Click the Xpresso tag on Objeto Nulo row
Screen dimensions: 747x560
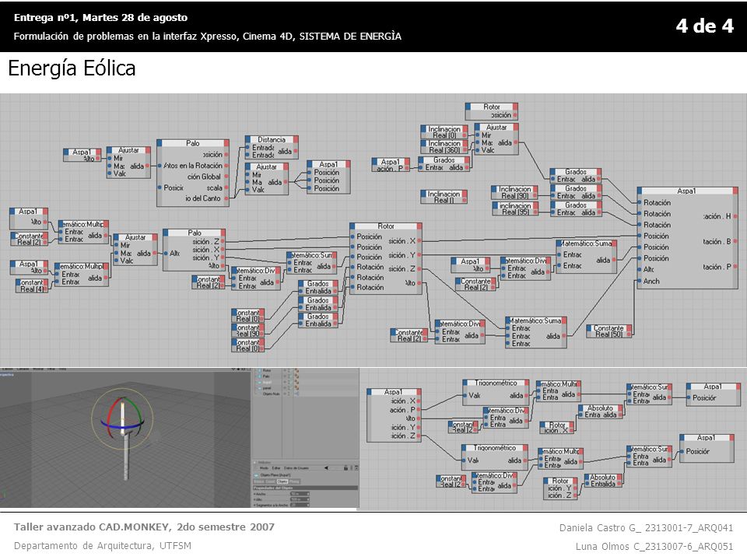click(x=296, y=394)
